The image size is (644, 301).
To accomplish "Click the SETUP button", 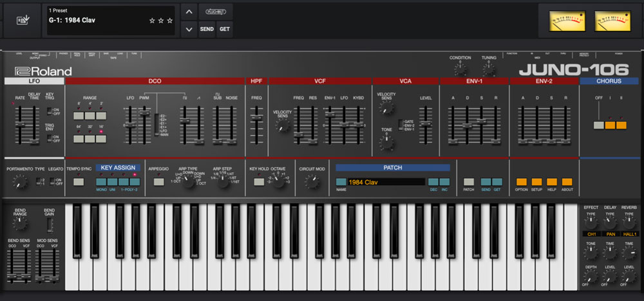I will click(537, 182).
